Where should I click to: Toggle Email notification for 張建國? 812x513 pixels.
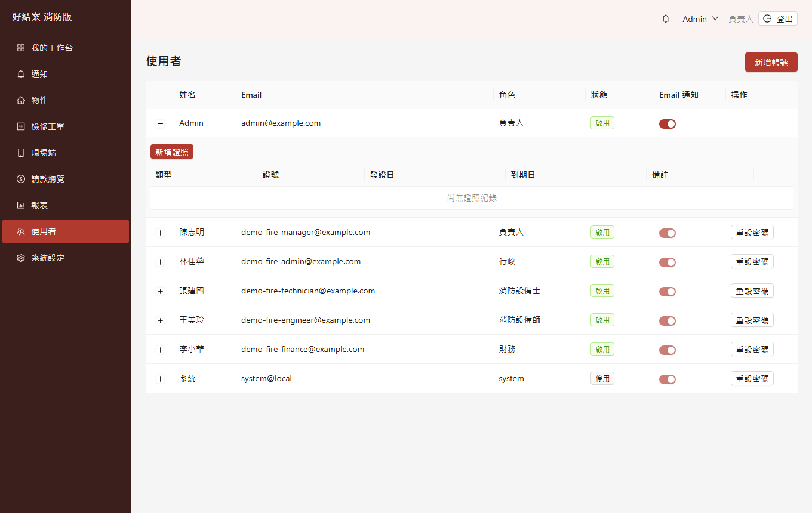pyautogui.click(x=668, y=292)
